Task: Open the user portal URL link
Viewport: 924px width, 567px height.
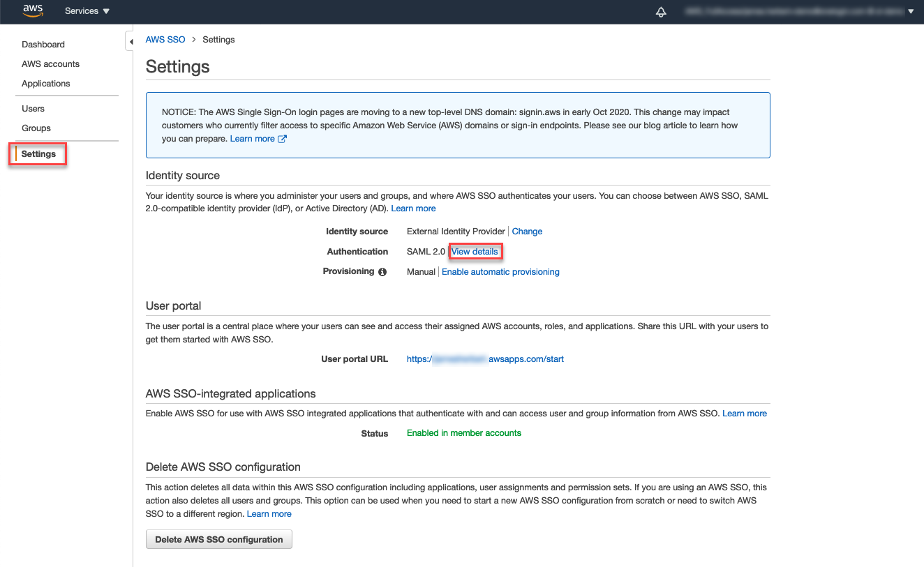Action: (x=485, y=358)
